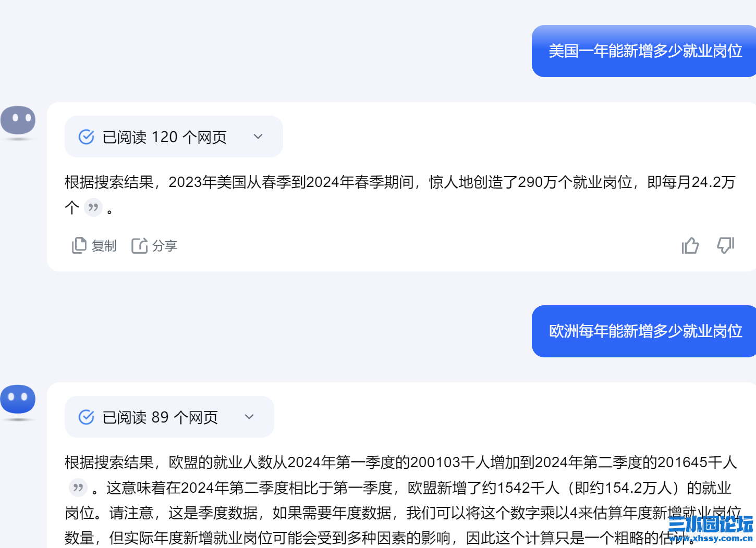This screenshot has width=756, height=548.
Task: Open the citation quote icon in the EU employment answer
Action: click(x=78, y=488)
